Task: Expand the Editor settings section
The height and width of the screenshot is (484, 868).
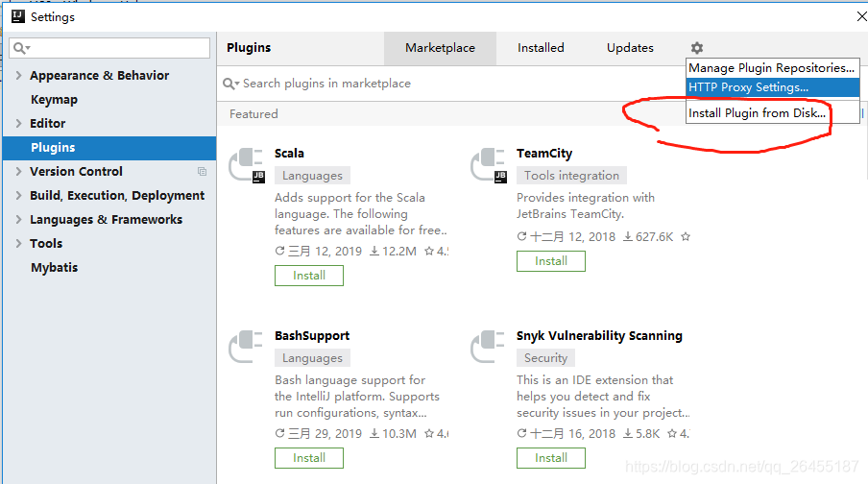Action: 19,124
